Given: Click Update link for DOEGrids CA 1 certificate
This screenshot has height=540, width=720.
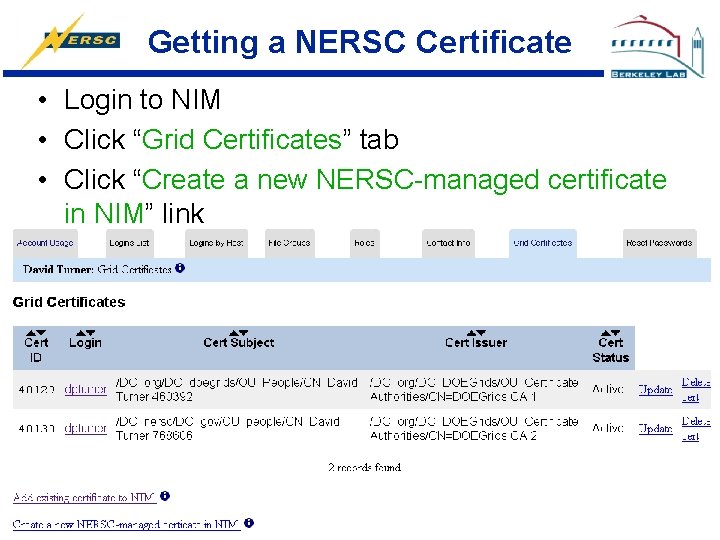Looking at the screenshot, I should 655,390.
